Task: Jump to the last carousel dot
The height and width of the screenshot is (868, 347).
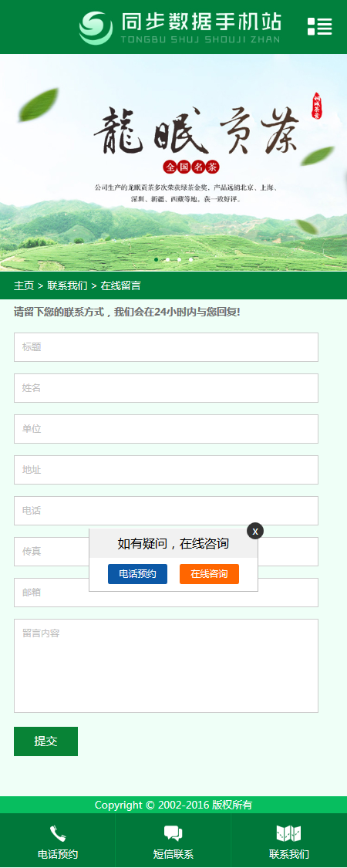Action: coord(191,259)
